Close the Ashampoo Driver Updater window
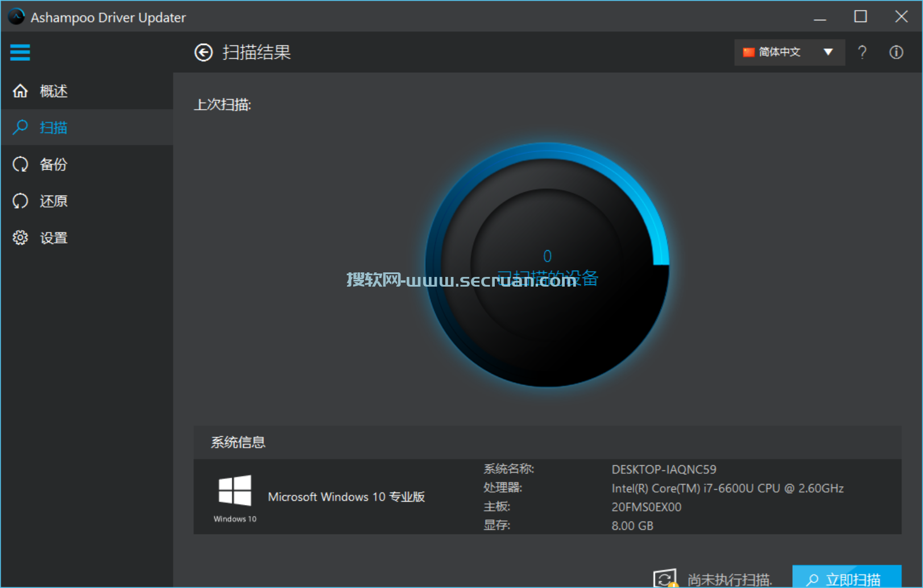The width and height of the screenshot is (923, 588). click(901, 17)
